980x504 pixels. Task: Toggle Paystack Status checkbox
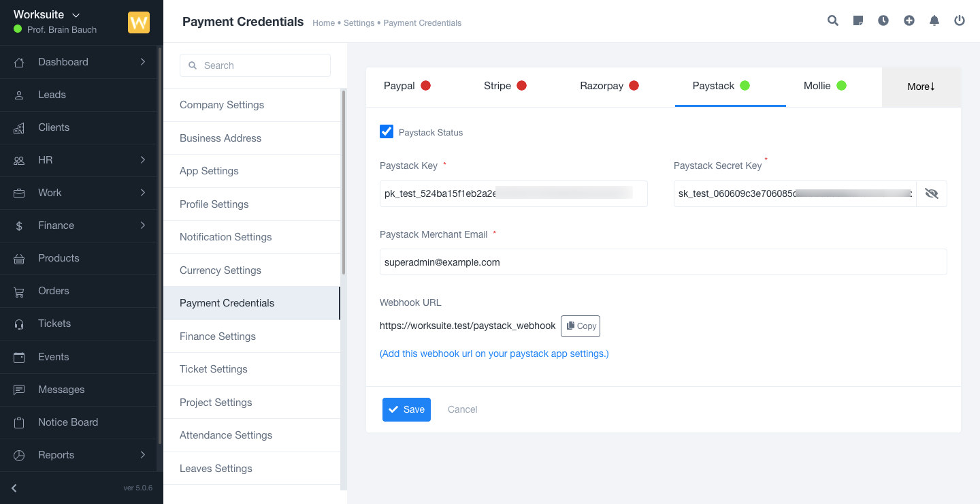(387, 131)
